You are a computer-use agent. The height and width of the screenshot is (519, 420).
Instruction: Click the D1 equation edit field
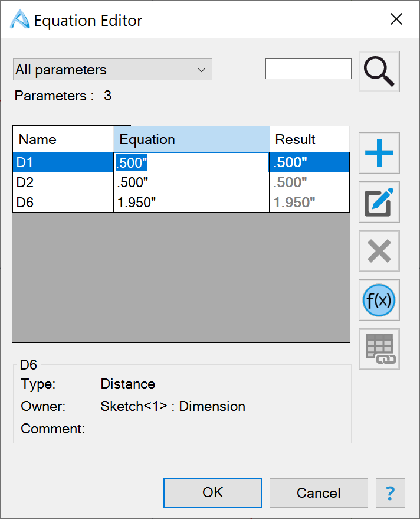click(x=191, y=162)
